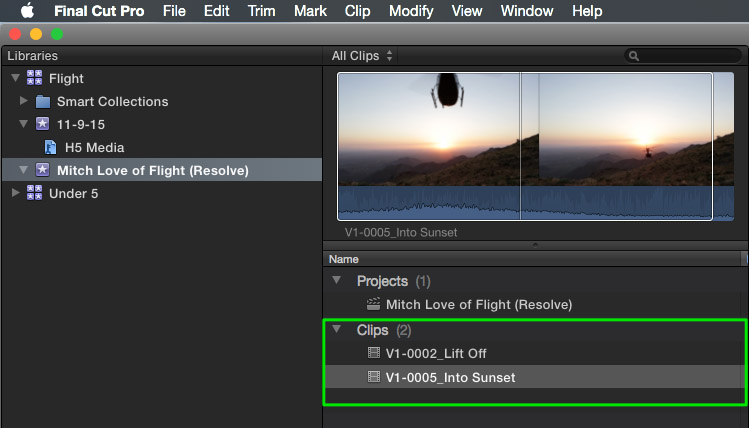This screenshot has height=428, width=749.
Task: Open the Help menu
Action: (x=587, y=11)
